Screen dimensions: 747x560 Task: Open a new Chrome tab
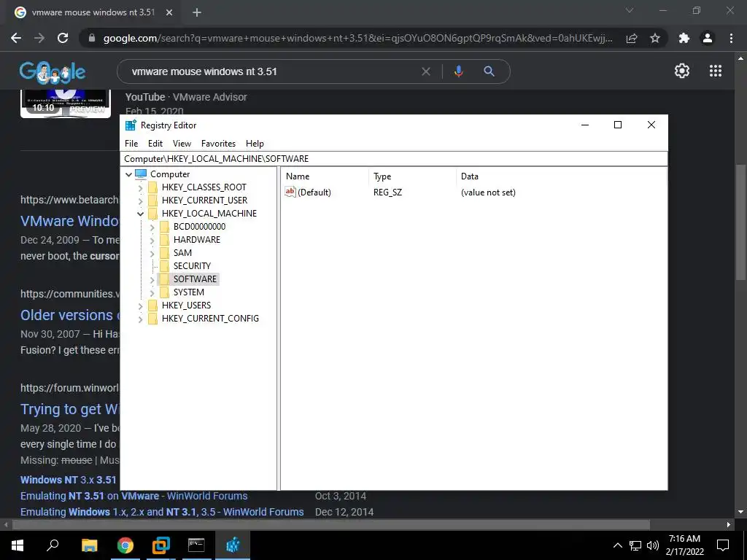tap(197, 12)
